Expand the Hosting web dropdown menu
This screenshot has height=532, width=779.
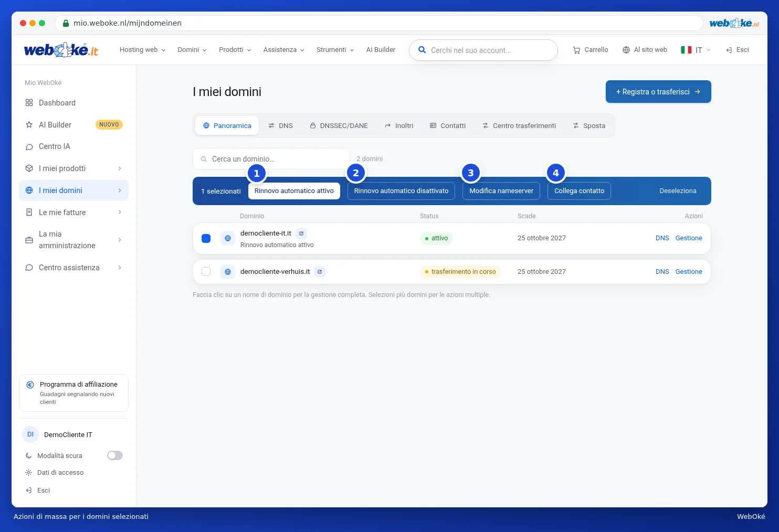(143, 50)
